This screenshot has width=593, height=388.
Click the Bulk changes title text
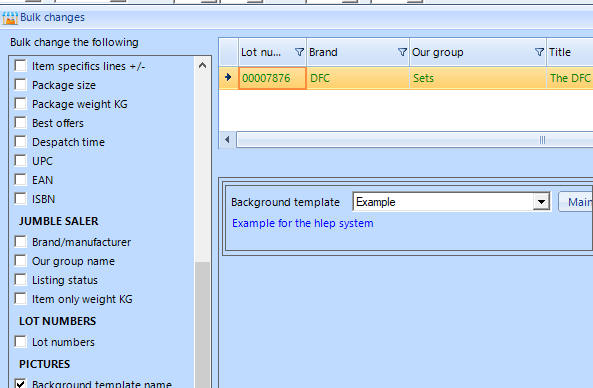tap(52, 17)
